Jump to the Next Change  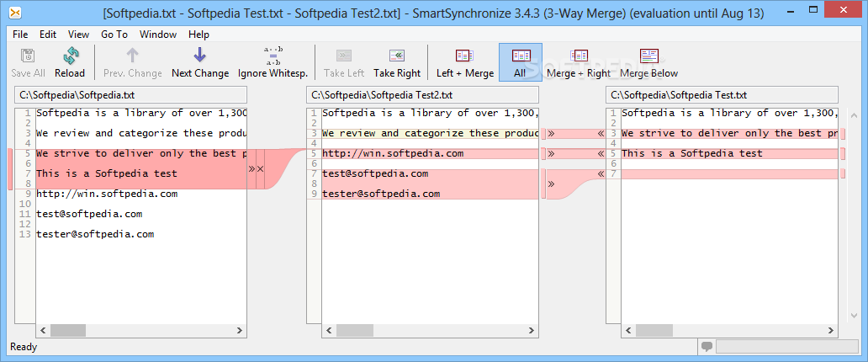[x=200, y=62]
